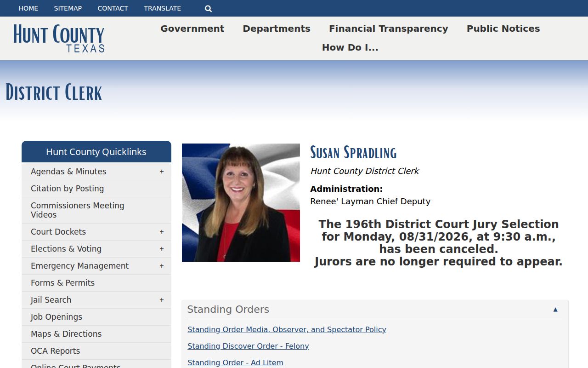Click the Renee' Layman Chief Deputy text
The image size is (588, 368).
pos(370,201)
